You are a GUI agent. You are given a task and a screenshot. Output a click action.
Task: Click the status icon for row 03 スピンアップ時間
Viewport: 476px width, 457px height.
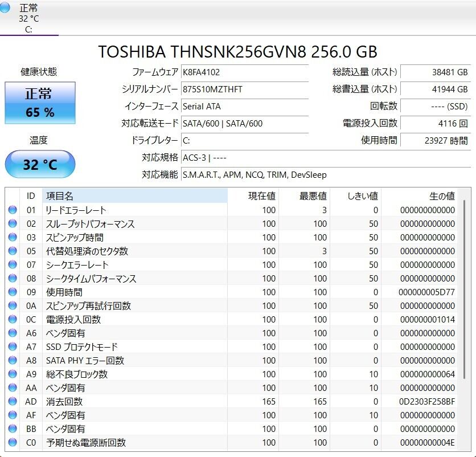(x=13, y=237)
